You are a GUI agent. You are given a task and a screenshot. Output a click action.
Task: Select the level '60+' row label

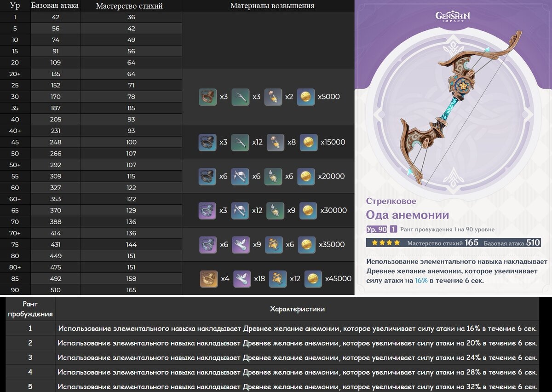(15, 199)
